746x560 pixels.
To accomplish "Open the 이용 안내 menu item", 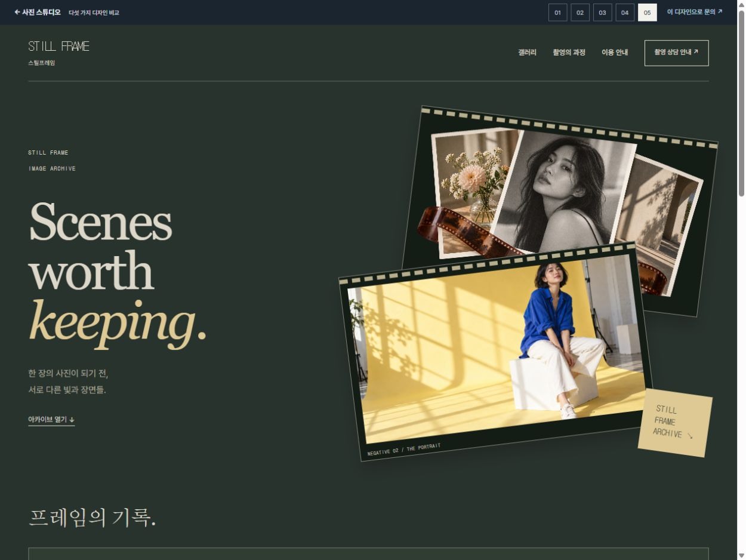I will [615, 53].
